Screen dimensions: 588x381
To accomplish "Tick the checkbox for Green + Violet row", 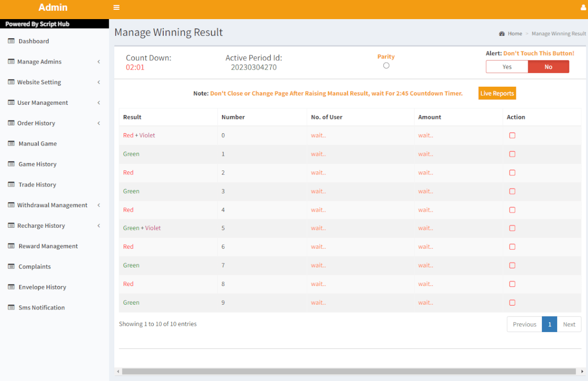I will [x=512, y=228].
